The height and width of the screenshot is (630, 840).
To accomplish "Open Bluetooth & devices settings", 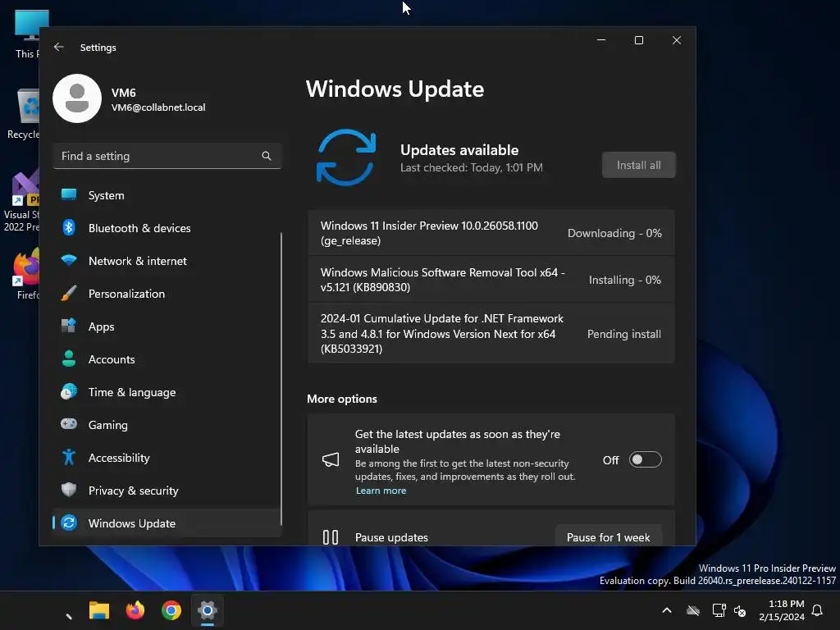I will point(167,228).
